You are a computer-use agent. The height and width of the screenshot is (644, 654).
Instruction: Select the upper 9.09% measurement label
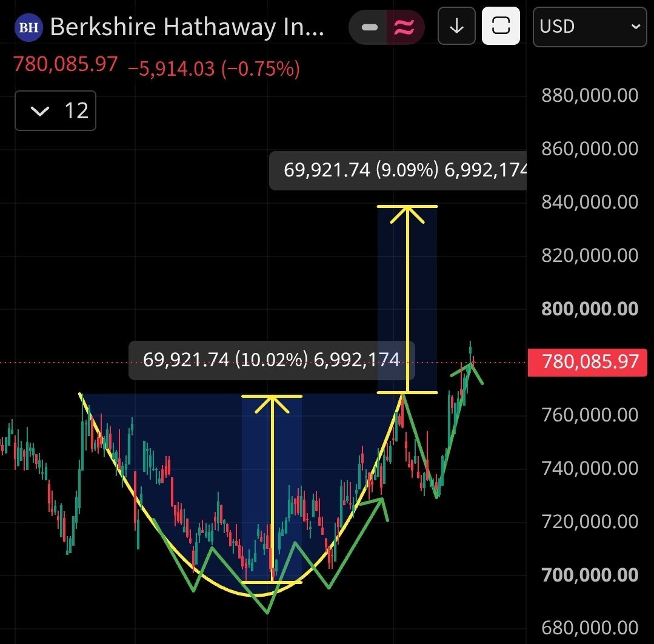(398, 170)
